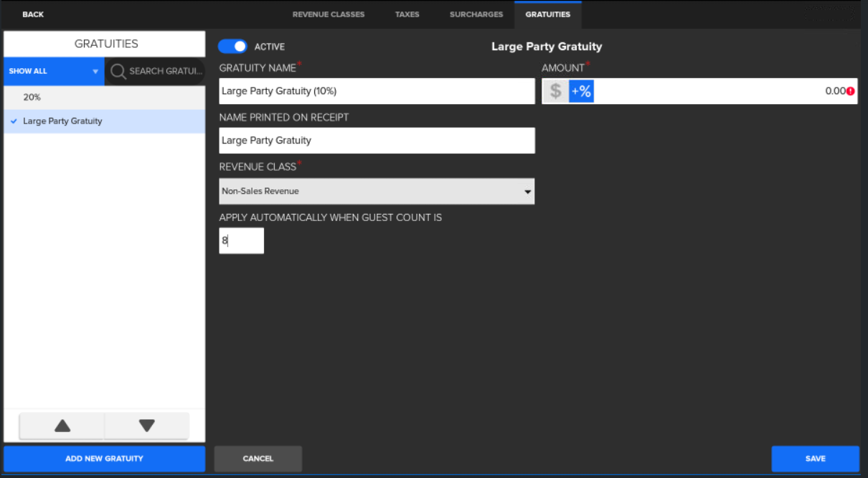Click the Gratuity Name input field
The height and width of the screenshot is (478, 868).
pos(377,91)
